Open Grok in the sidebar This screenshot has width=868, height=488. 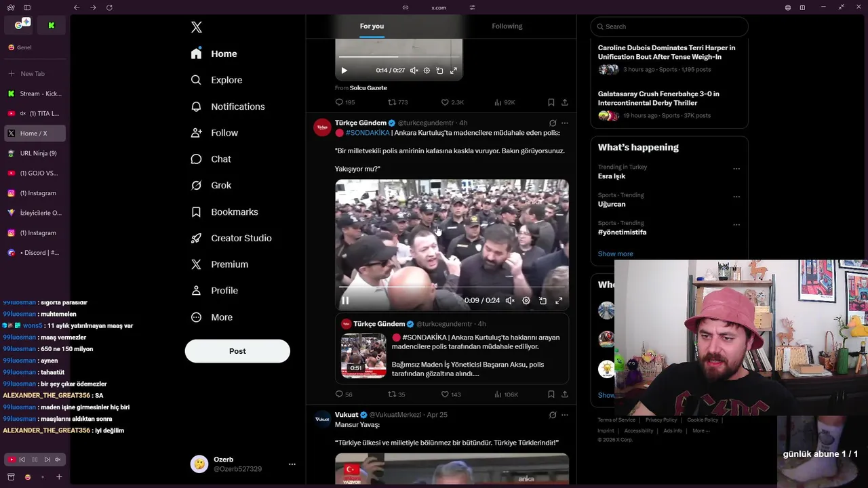pyautogui.click(x=211, y=185)
